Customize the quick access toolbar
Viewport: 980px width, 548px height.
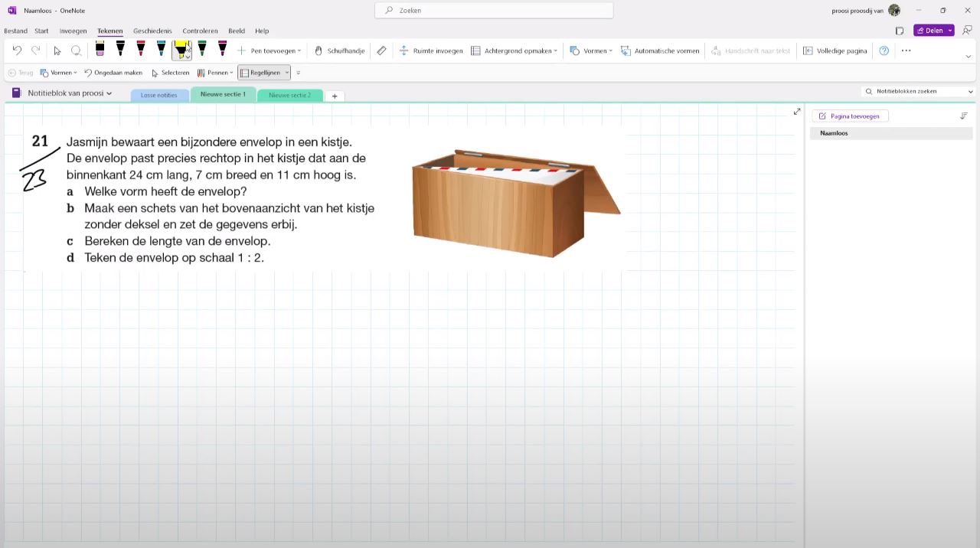click(x=298, y=73)
